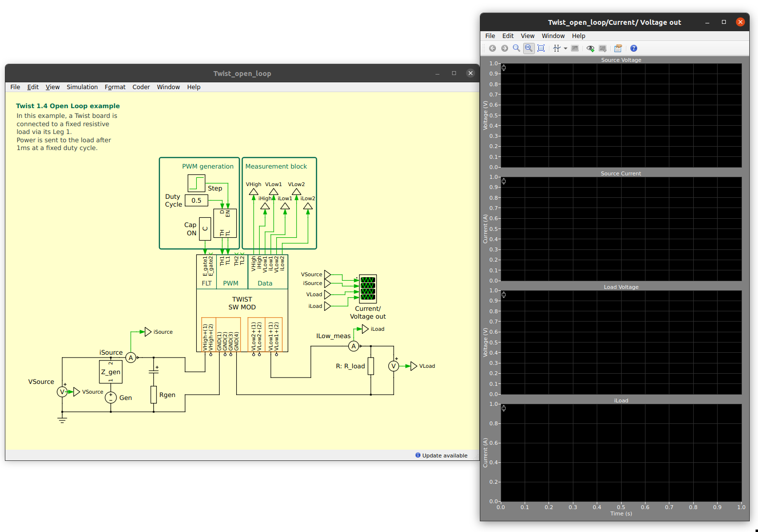This screenshot has height=532, width=758.
Task: Open File menu in scope window
Action: tap(490, 36)
